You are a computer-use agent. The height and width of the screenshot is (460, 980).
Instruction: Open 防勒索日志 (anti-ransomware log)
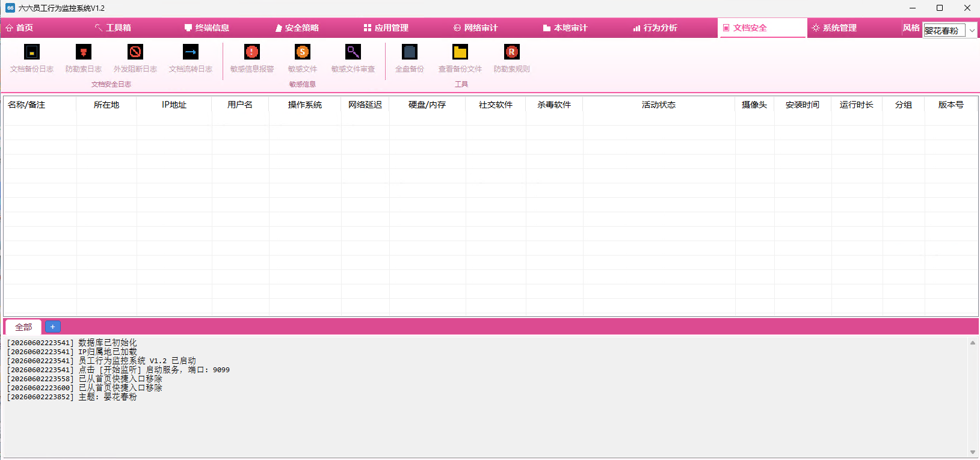[84, 58]
